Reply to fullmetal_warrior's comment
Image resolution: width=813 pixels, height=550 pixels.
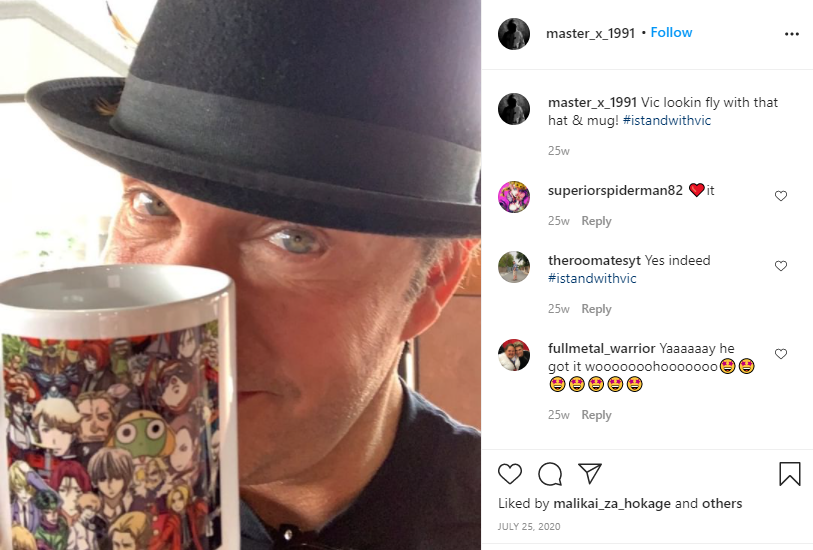pos(596,415)
